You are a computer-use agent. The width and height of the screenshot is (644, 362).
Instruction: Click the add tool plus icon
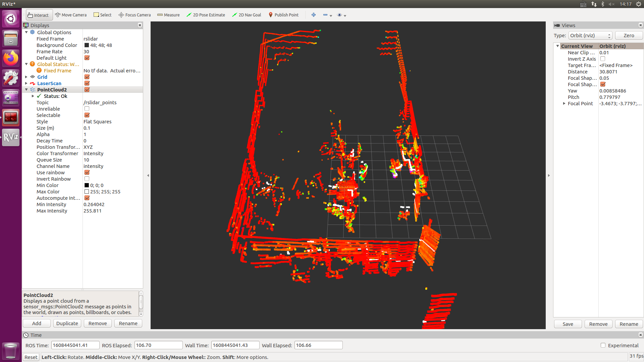coord(314,15)
